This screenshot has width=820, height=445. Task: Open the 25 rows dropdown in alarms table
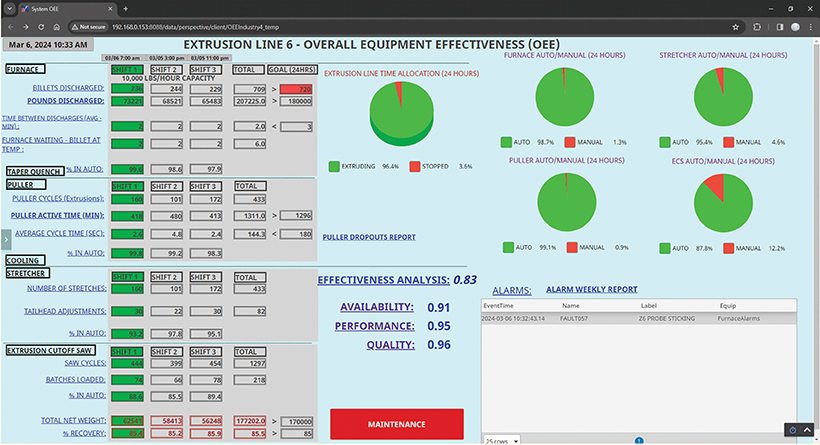[502, 440]
